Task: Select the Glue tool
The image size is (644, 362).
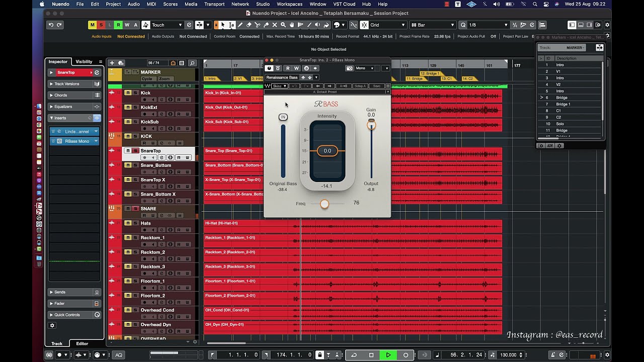Action: click(x=266, y=25)
